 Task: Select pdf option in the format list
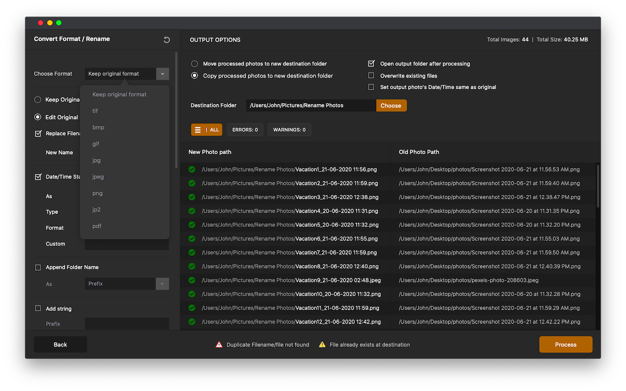(x=97, y=226)
